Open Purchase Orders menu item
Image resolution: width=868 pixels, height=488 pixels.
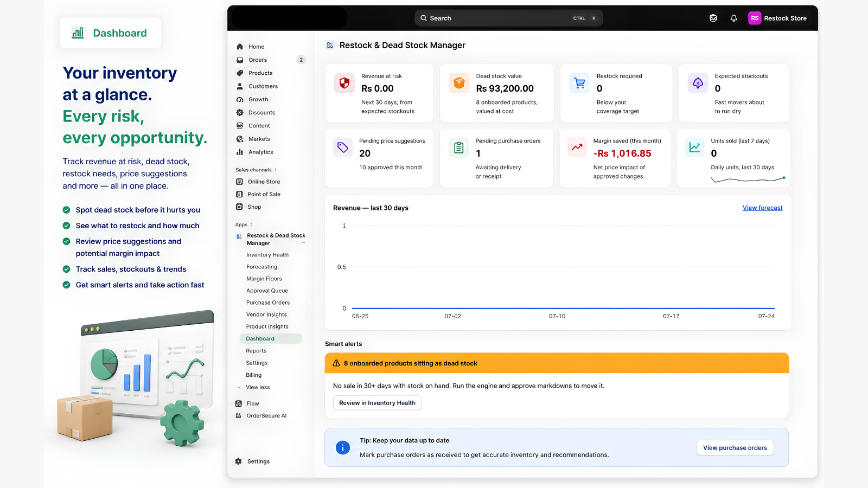(268, 303)
